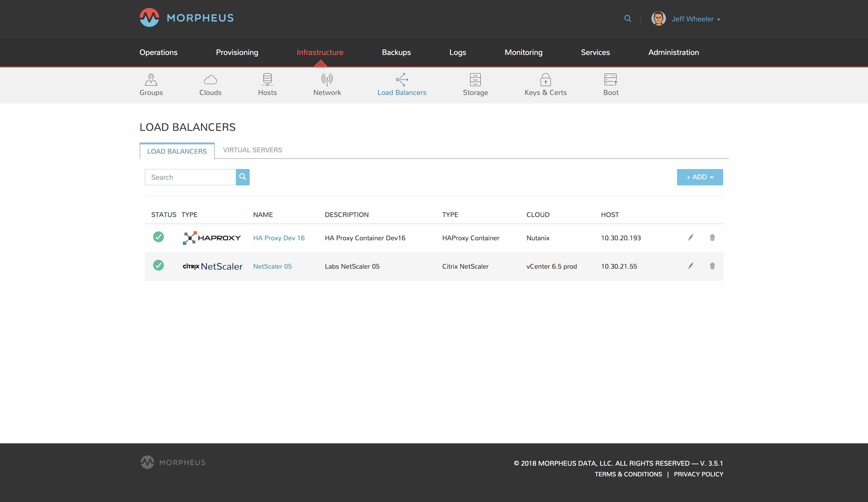Delete the NetScaler 05 load balancer

click(712, 266)
